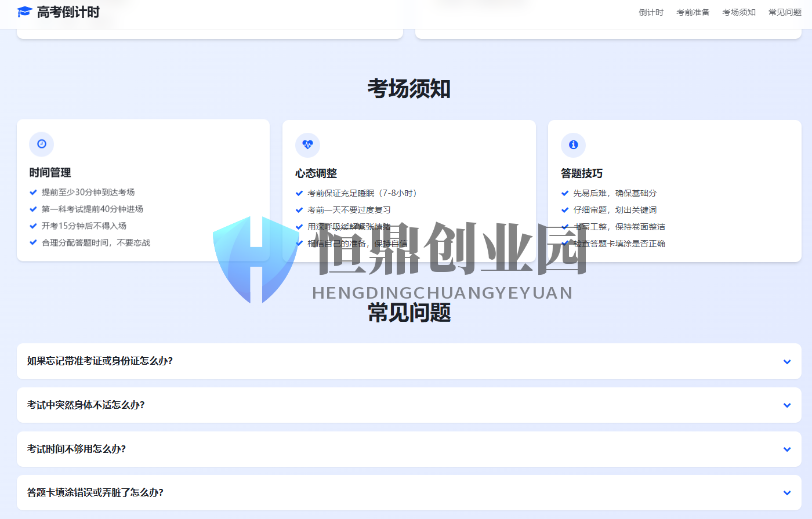The height and width of the screenshot is (519, 812).
Task: Expand 答题卡填涂错误或弄脏了怎么办 question
Action: coord(409,493)
